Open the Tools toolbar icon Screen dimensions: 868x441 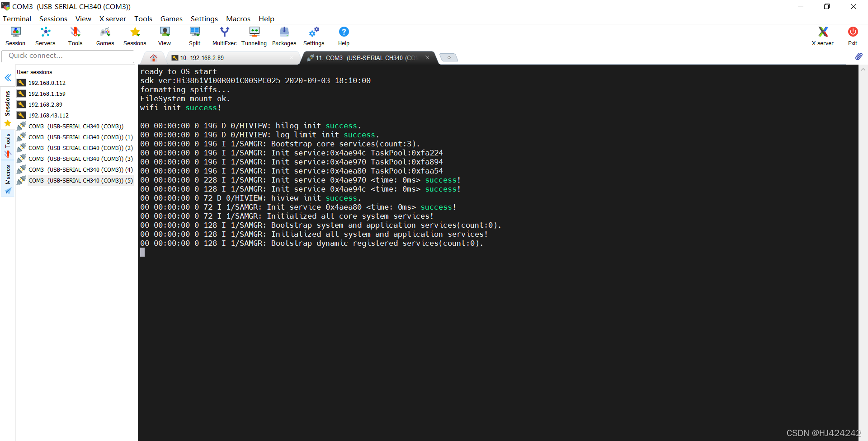click(75, 36)
